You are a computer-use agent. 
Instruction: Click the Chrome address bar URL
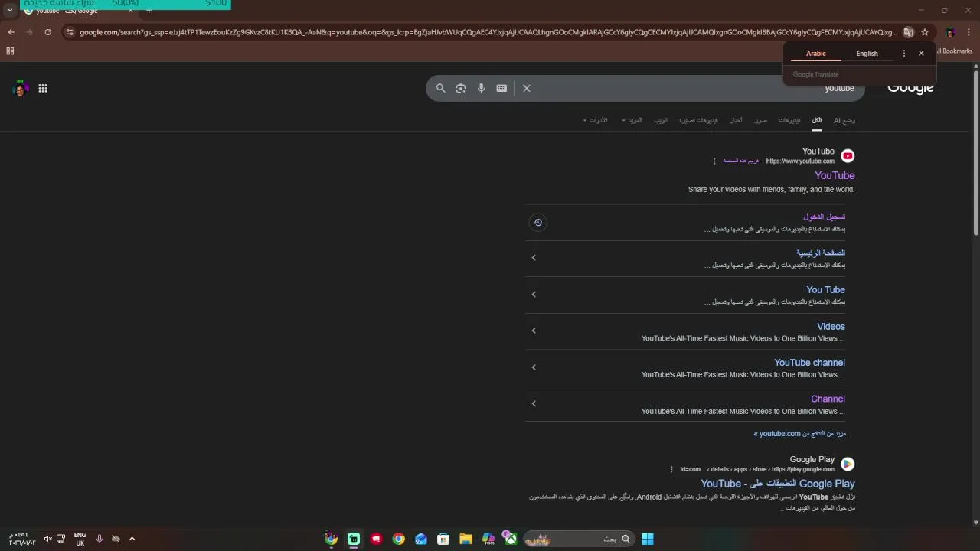pos(488,32)
